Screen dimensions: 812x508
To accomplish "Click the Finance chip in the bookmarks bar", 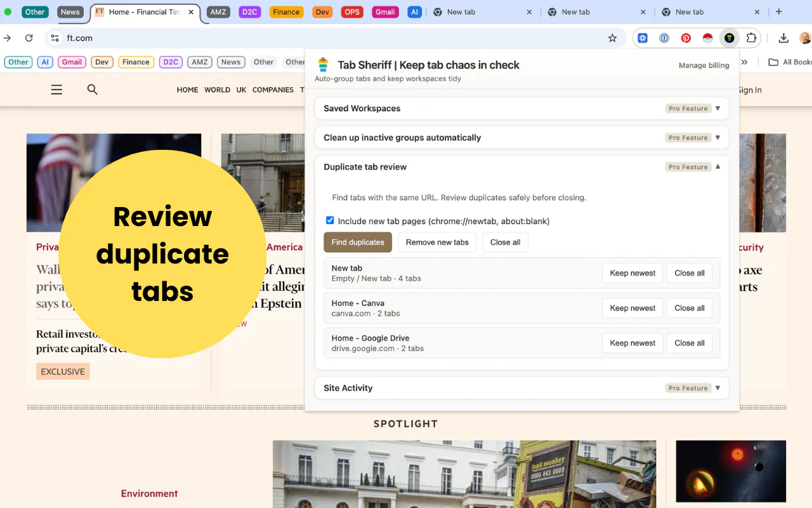I will [136, 62].
